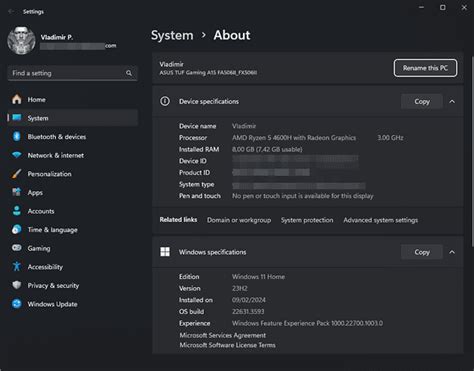The width and height of the screenshot is (474, 371).
Task: Open Bluetooth & devices icon
Action: tap(17, 136)
